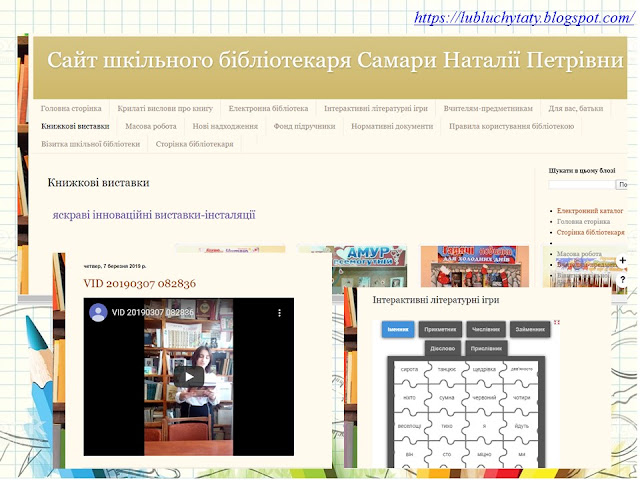
Task: Open Правила користування бібліотекою tab
Action: pyautogui.click(x=511, y=126)
